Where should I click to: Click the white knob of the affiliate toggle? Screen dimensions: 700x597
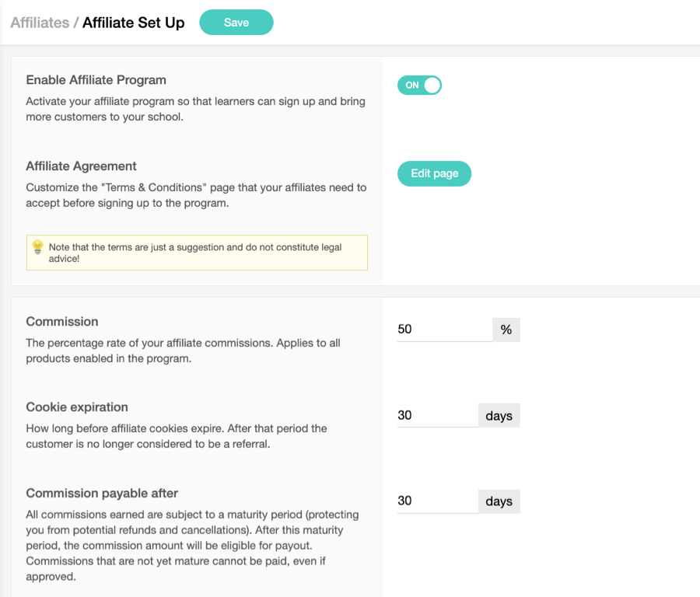pyautogui.click(x=432, y=86)
